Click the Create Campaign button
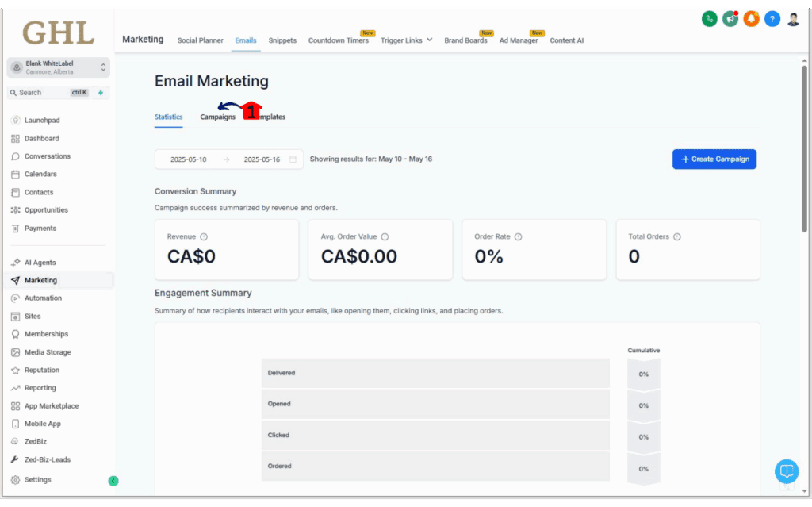Image resolution: width=812 pixels, height=507 pixels. [x=714, y=159]
